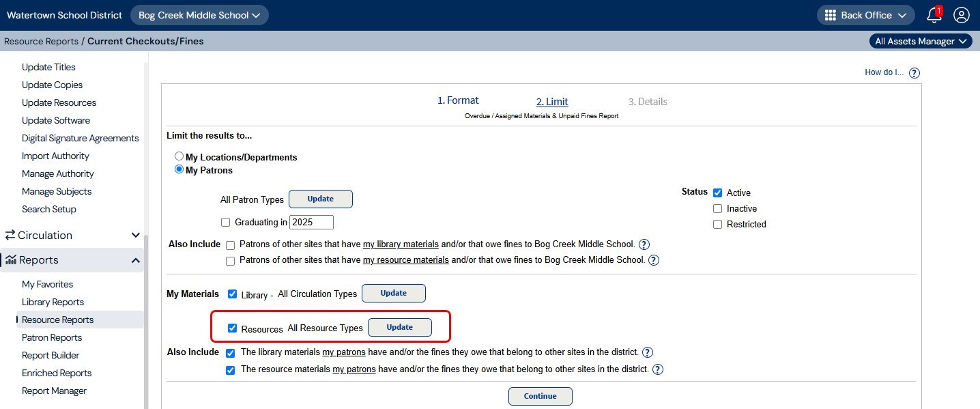
Task: Open Report Manager in sidebar
Action: click(54, 391)
